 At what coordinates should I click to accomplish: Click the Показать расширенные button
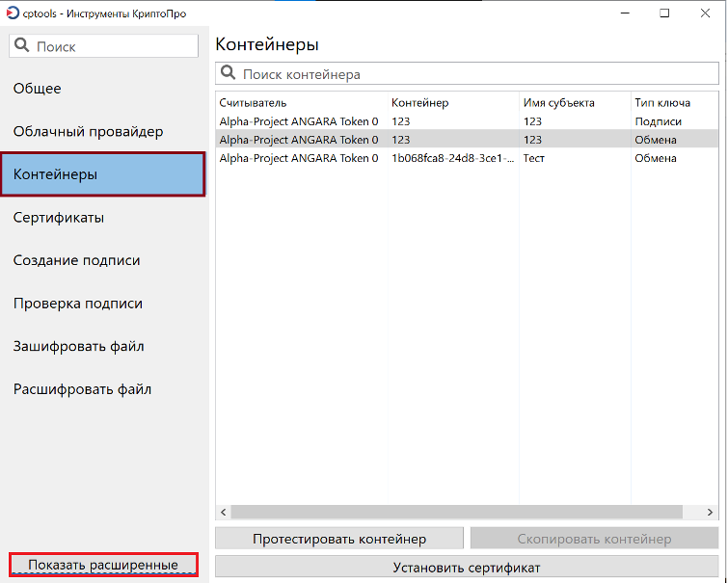[x=103, y=565]
